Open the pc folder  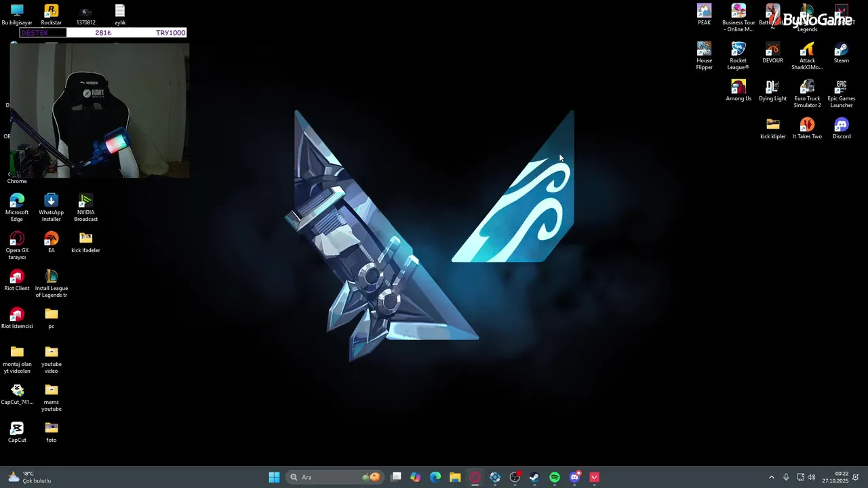(x=51, y=318)
